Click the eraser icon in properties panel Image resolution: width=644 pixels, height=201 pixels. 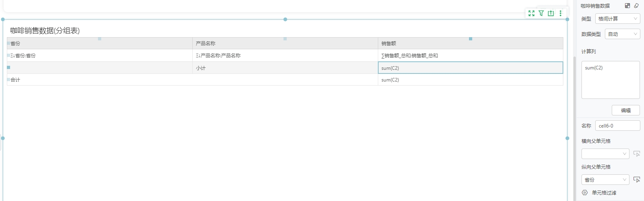(636, 6)
